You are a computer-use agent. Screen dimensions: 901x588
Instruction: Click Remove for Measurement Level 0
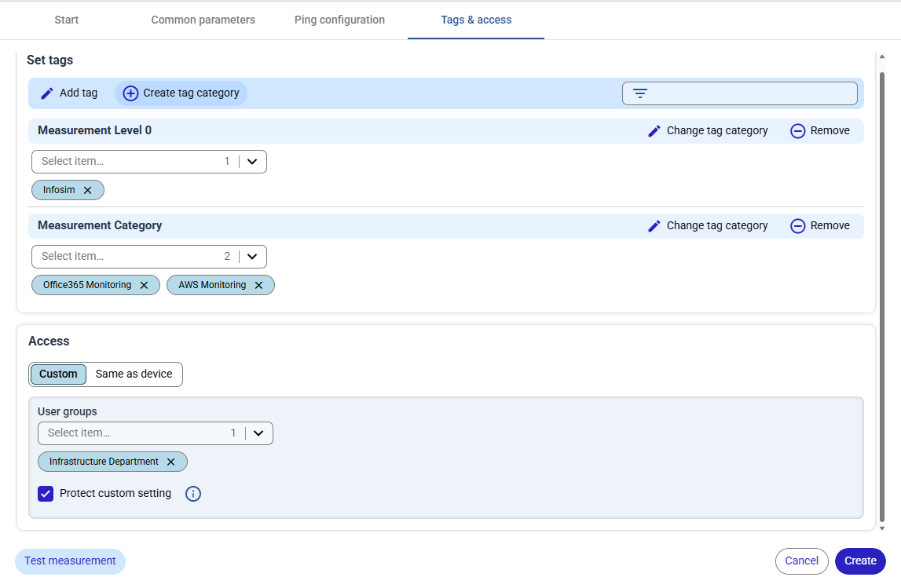[820, 131]
